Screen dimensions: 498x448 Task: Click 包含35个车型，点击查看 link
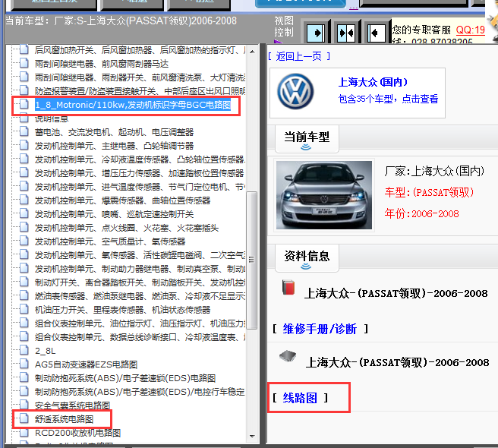coord(388,99)
